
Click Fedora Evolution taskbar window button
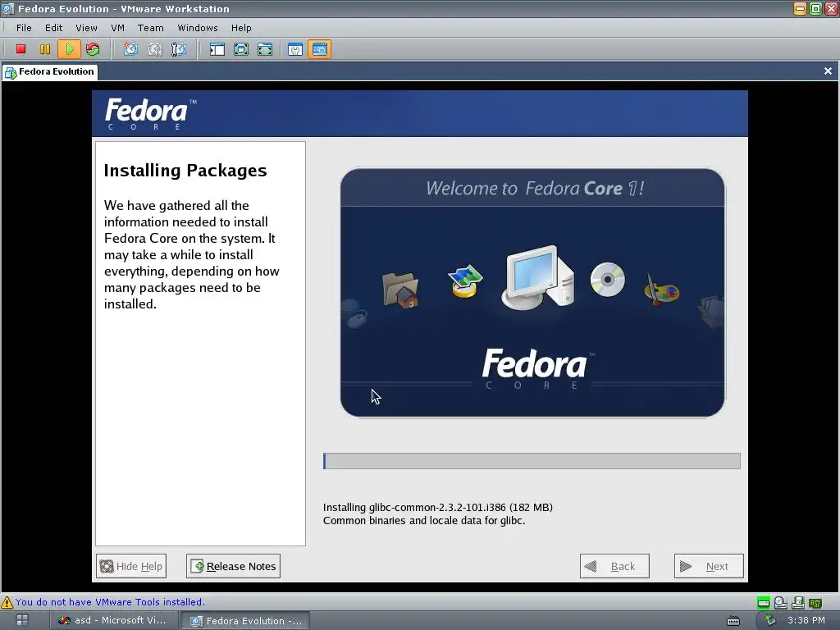[246, 620]
